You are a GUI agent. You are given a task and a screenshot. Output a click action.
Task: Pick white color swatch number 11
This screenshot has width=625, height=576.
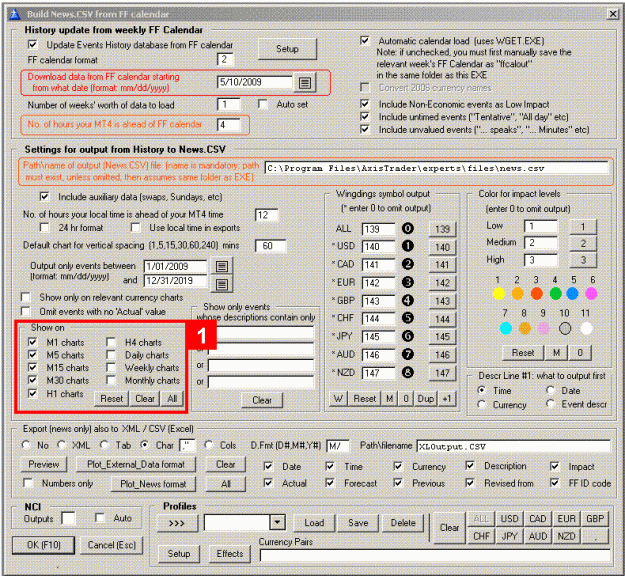click(586, 328)
